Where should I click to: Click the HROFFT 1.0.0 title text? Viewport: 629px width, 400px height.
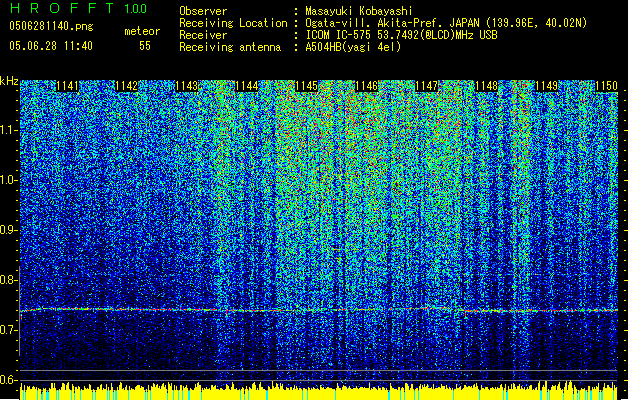pos(78,8)
